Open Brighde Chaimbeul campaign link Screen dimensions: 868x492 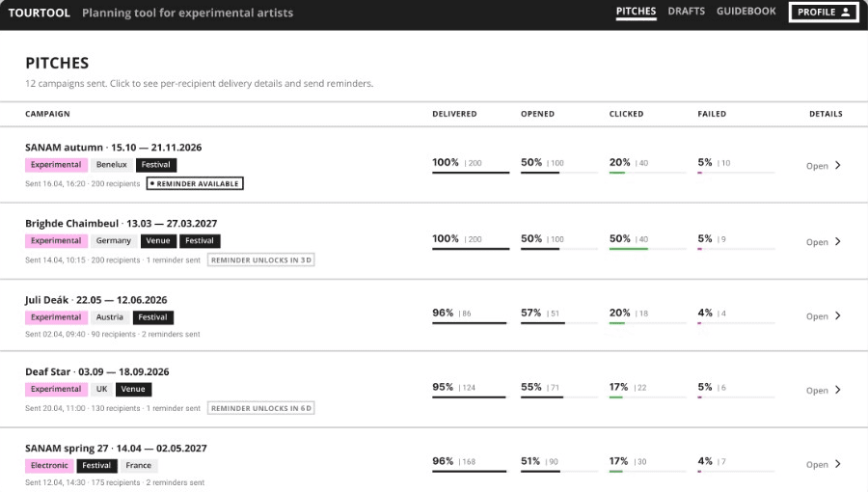point(121,224)
